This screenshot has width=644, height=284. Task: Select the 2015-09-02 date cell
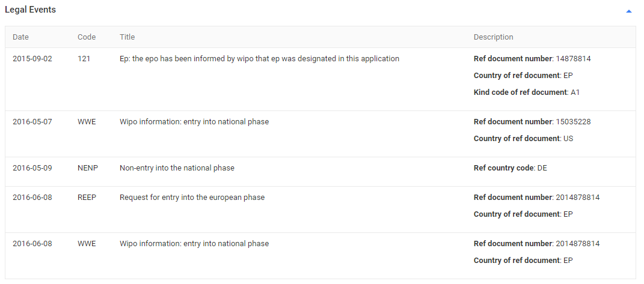pos(32,59)
